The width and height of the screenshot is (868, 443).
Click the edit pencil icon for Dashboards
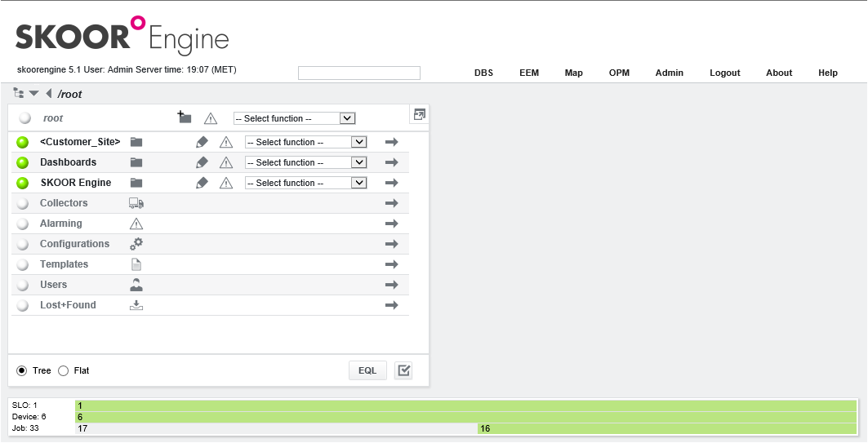[x=203, y=162]
